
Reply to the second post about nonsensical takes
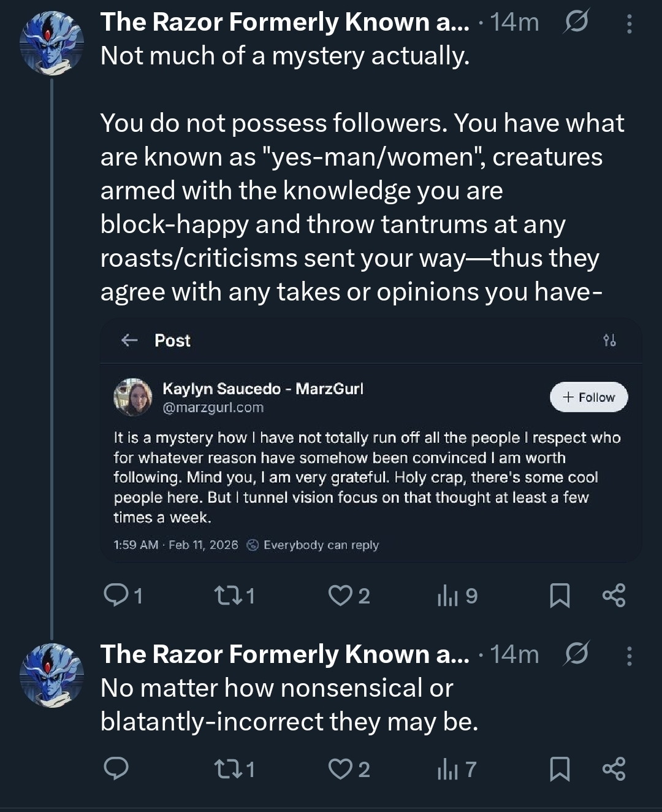(x=116, y=768)
